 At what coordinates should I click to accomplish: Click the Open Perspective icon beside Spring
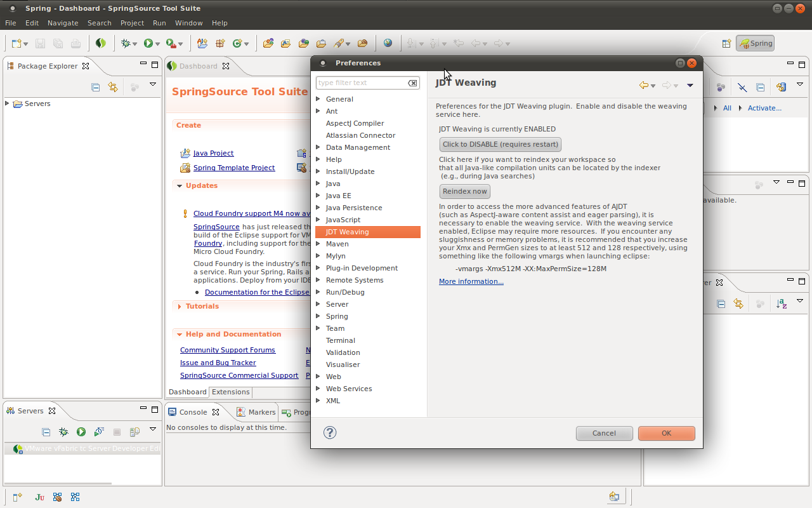[x=726, y=43]
